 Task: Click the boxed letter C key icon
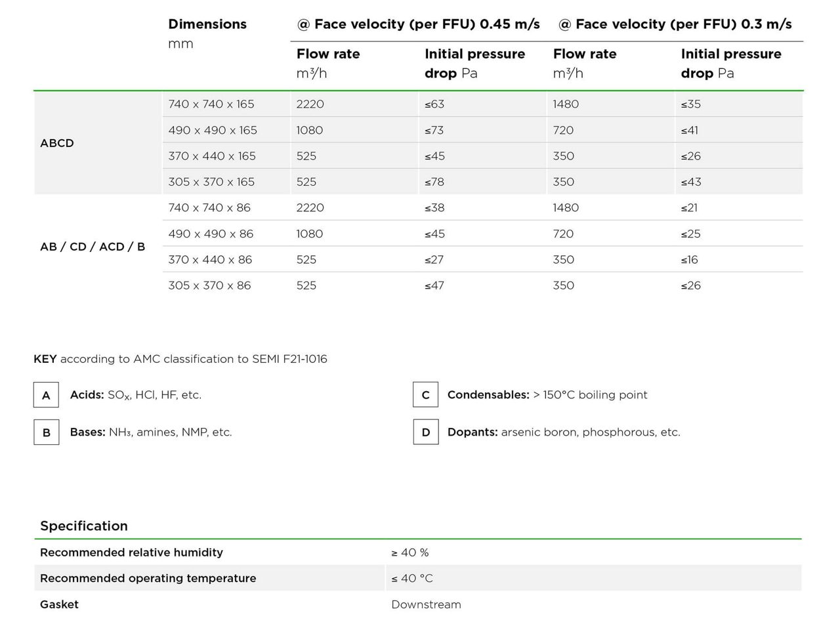(425, 395)
